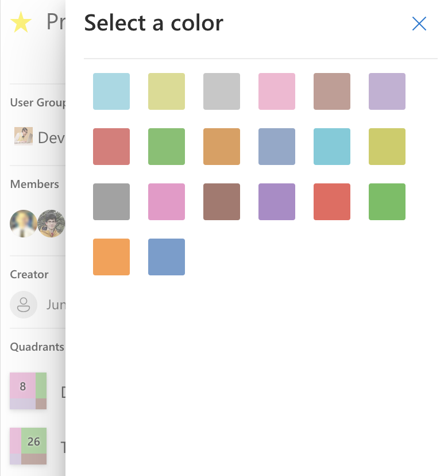
Task: Close the Select a color dialog
Action: (419, 24)
